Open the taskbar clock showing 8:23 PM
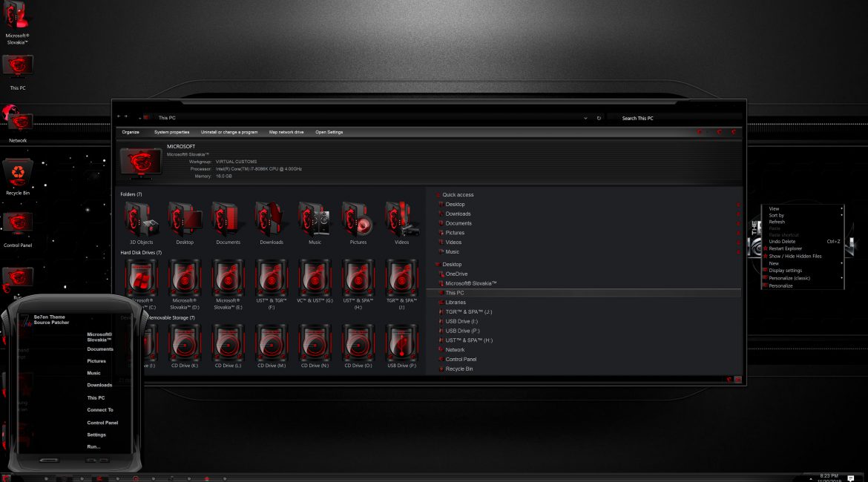This screenshot has height=482, width=868. 829,478
